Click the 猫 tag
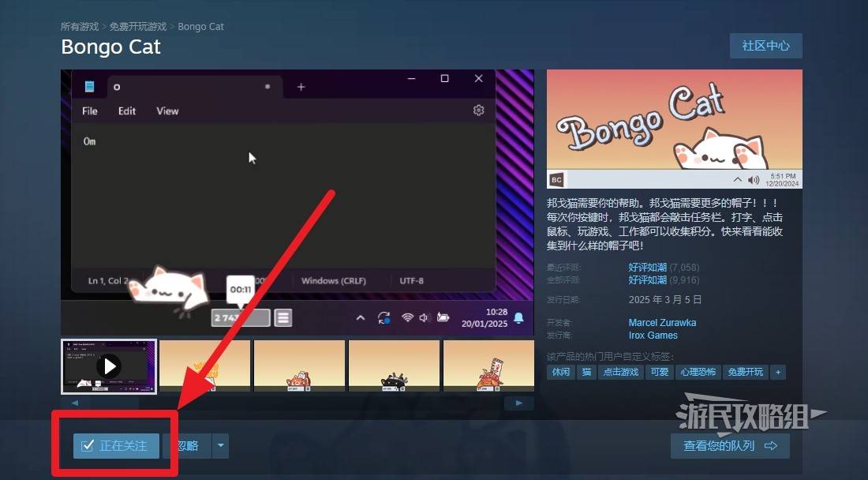 (586, 372)
